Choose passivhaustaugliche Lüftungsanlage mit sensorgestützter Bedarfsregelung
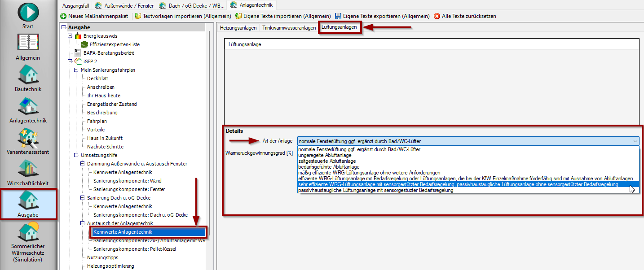The width and height of the screenshot is (644, 270). (x=375, y=190)
